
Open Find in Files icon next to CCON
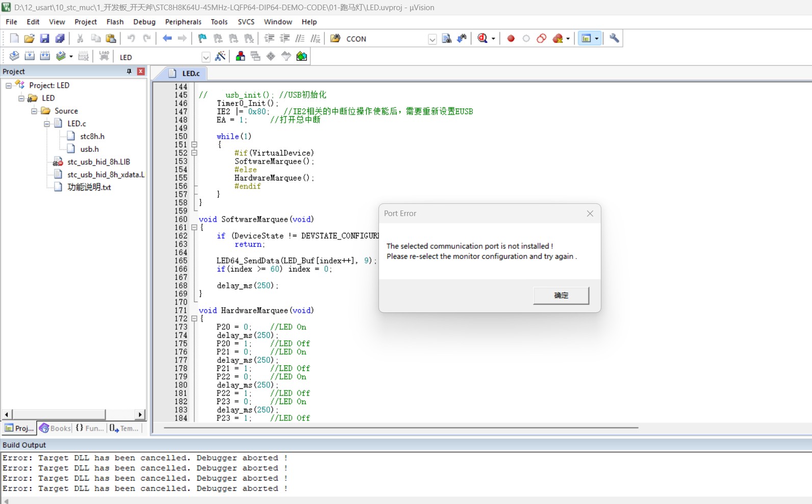tap(336, 39)
